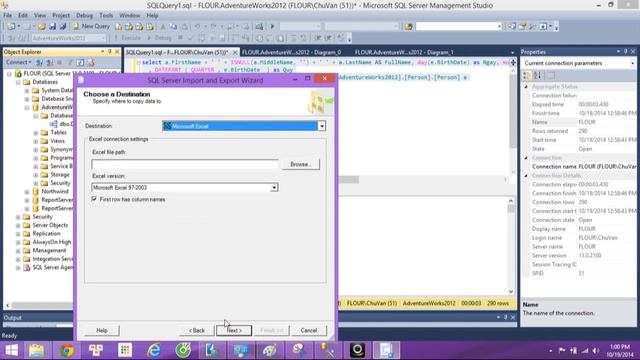This screenshot has width=640, height=360.
Task: Open the Destination dropdown list
Action: [322, 126]
